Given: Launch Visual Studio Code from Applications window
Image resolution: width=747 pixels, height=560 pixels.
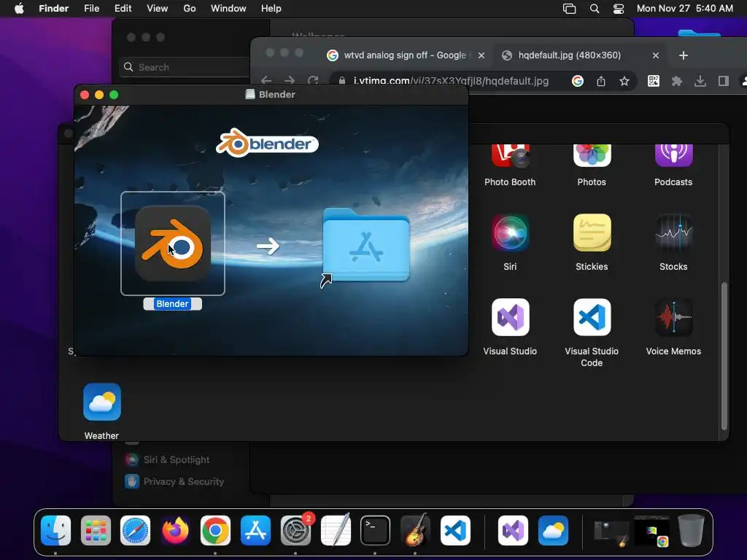Looking at the screenshot, I should (x=592, y=317).
